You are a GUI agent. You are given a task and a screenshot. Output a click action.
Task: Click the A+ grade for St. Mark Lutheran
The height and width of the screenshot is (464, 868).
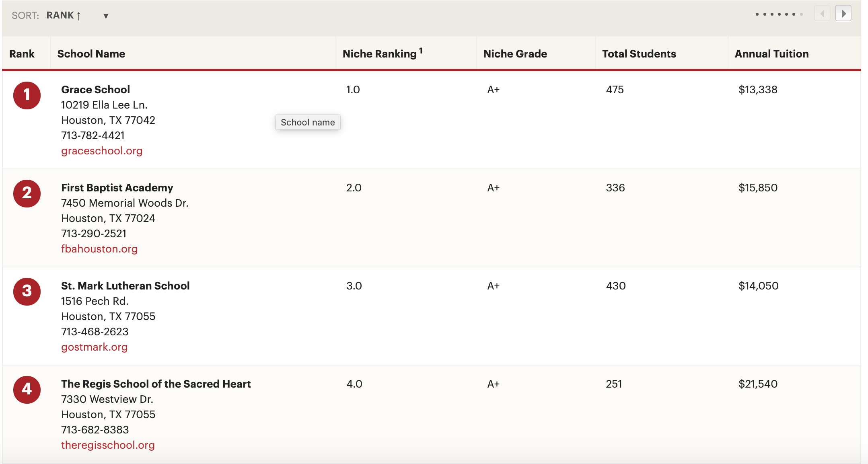click(x=494, y=286)
